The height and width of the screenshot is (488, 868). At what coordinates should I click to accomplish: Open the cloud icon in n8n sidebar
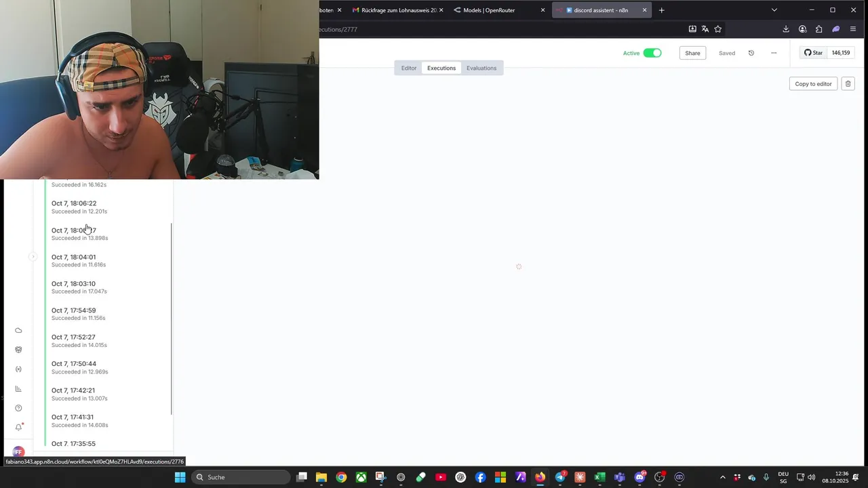tap(18, 331)
